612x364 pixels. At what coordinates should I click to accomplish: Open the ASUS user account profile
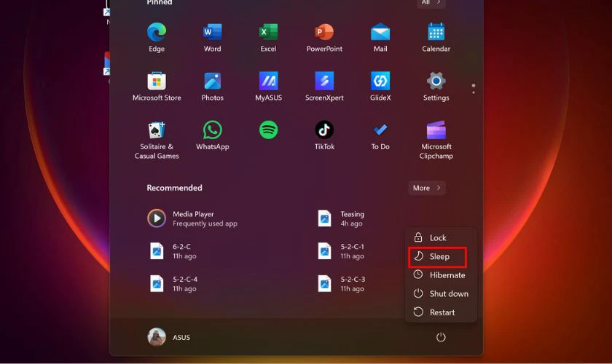pyautogui.click(x=169, y=337)
